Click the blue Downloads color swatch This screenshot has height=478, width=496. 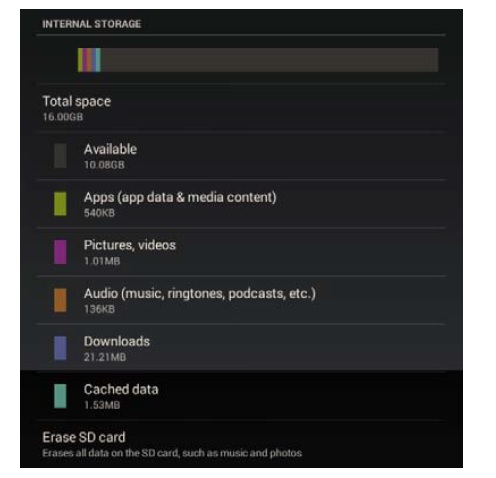pyautogui.click(x=60, y=348)
